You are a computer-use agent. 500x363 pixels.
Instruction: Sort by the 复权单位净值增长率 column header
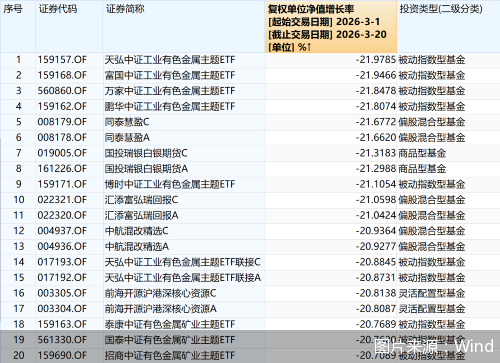pyautogui.click(x=331, y=27)
